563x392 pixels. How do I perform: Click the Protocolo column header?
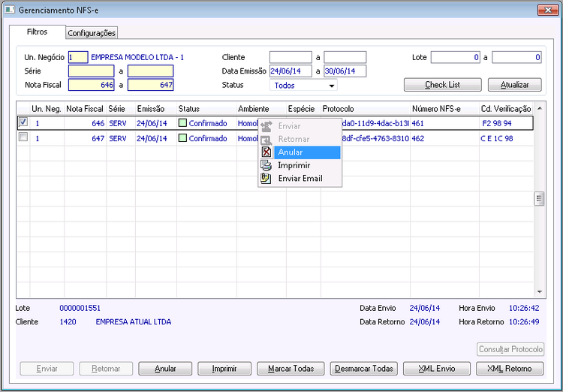pyautogui.click(x=366, y=109)
